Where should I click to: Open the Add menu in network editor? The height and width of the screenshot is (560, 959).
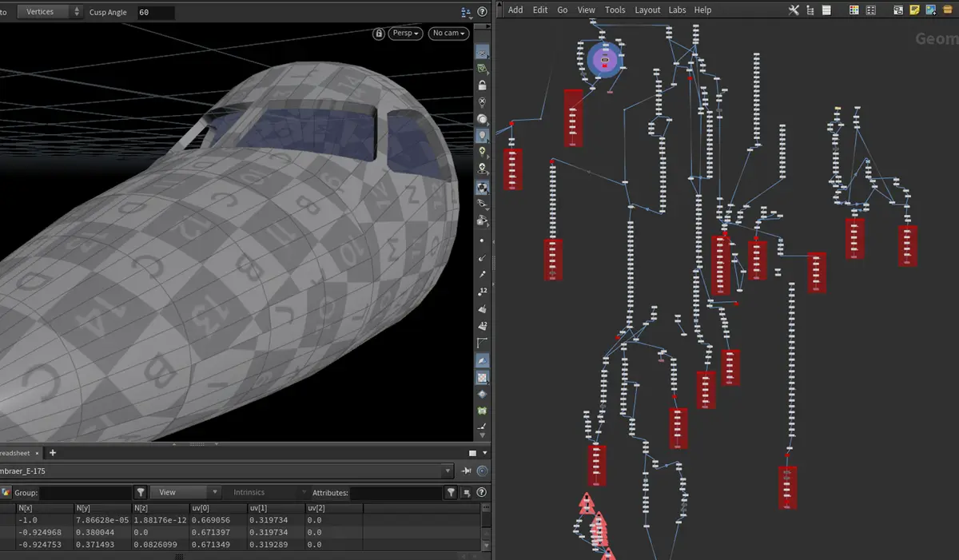point(515,10)
